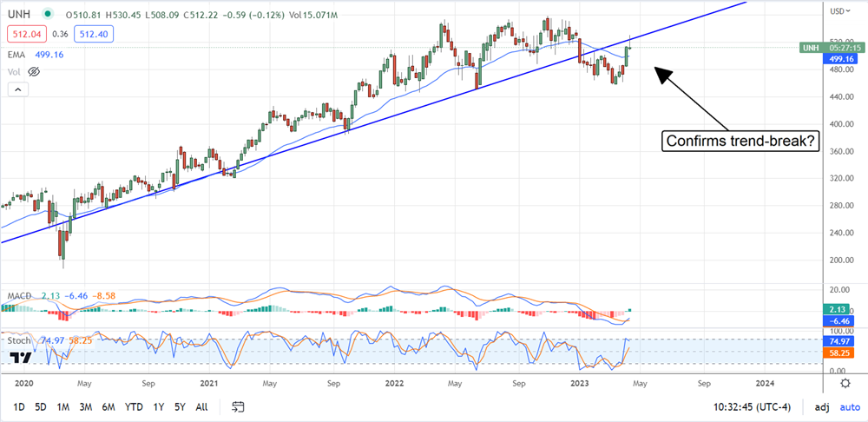Select the YTD time range
Image resolution: width=868 pixels, height=422 pixels.
[x=134, y=406]
